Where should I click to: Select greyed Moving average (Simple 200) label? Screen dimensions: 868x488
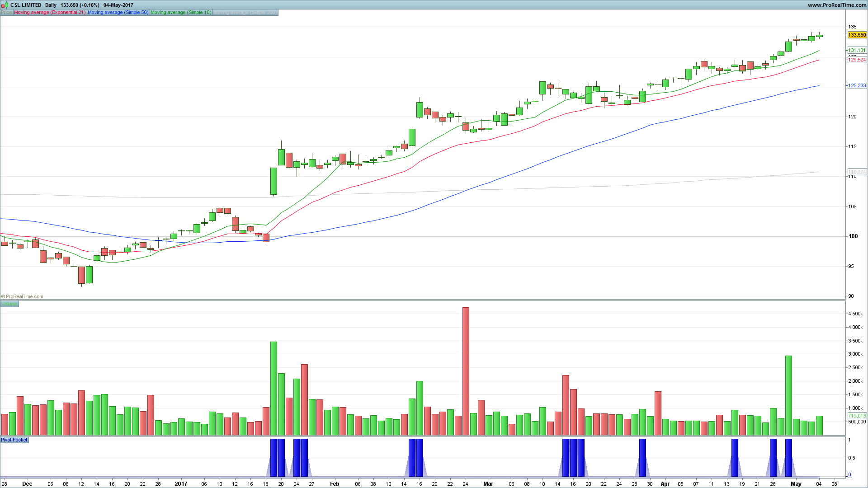(245, 12)
